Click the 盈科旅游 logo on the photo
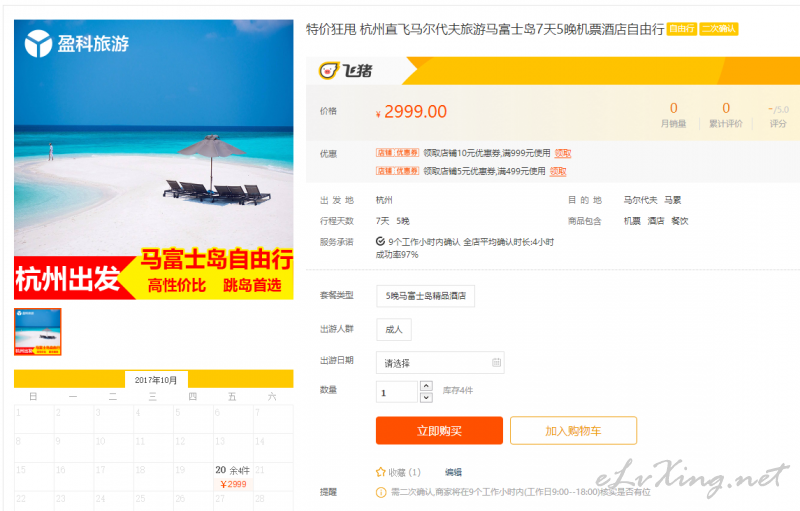800x511 pixels. pyautogui.click(x=77, y=43)
